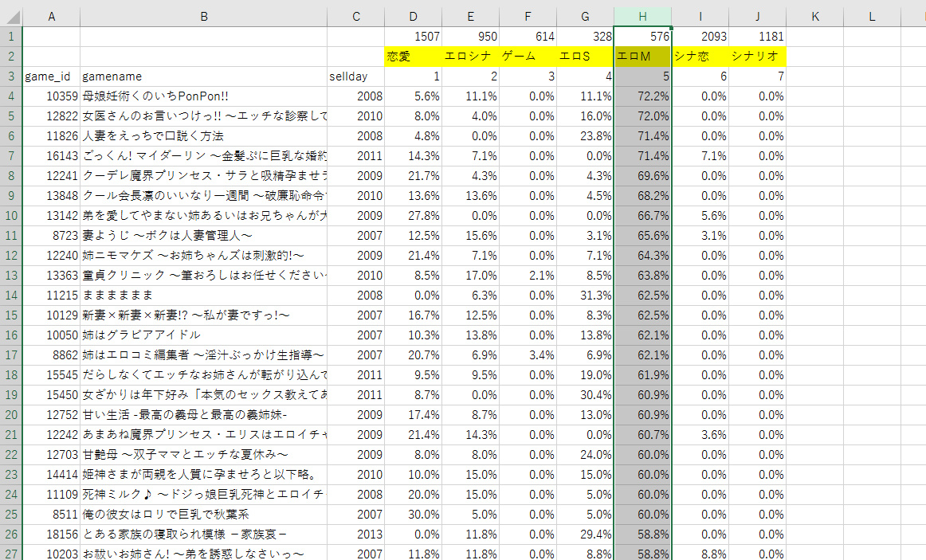Select the yellow ゲーム category cell
Viewport: 926px width, 560px height.
(x=528, y=57)
